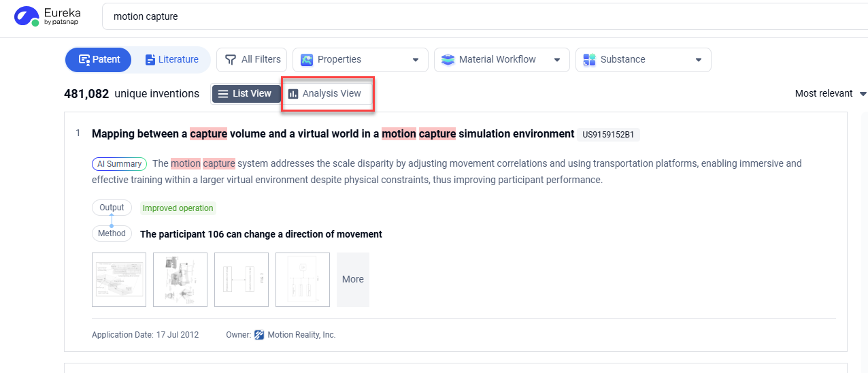Switch to List View
This screenshot has width=868, height=373.
(246, 94)
